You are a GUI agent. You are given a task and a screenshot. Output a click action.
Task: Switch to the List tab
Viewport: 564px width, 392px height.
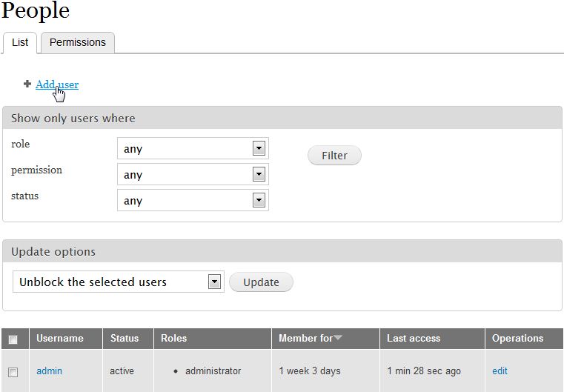20,42
